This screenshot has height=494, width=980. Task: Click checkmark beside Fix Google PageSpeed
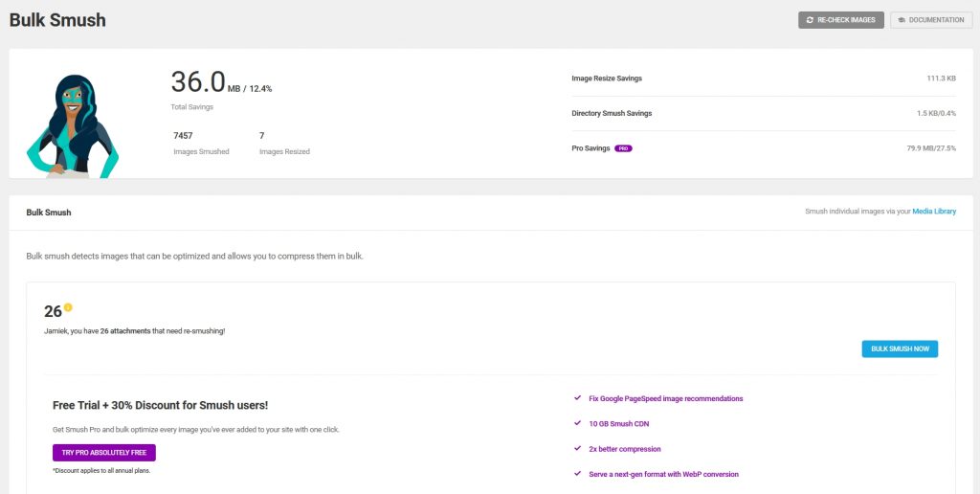[x=577, y=398]
